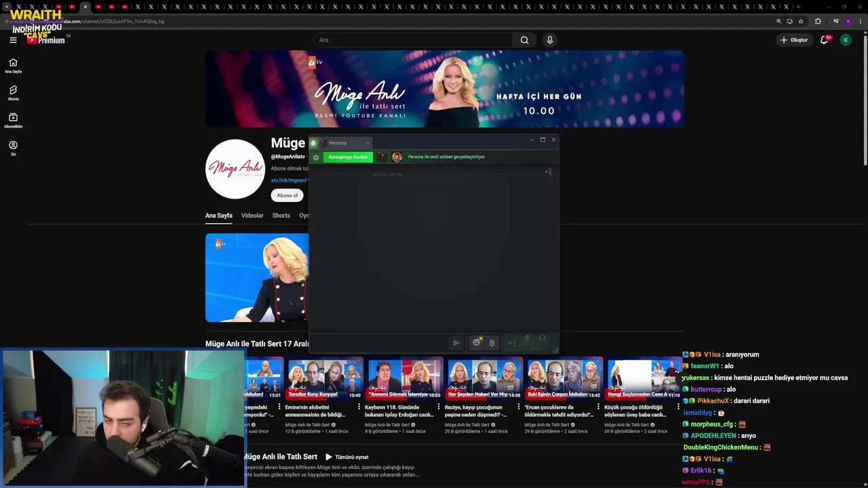Open video titled 'Kaybının 118. Gününde'
The width and height of the screenshot is (868, 488).
click(399, 411)
